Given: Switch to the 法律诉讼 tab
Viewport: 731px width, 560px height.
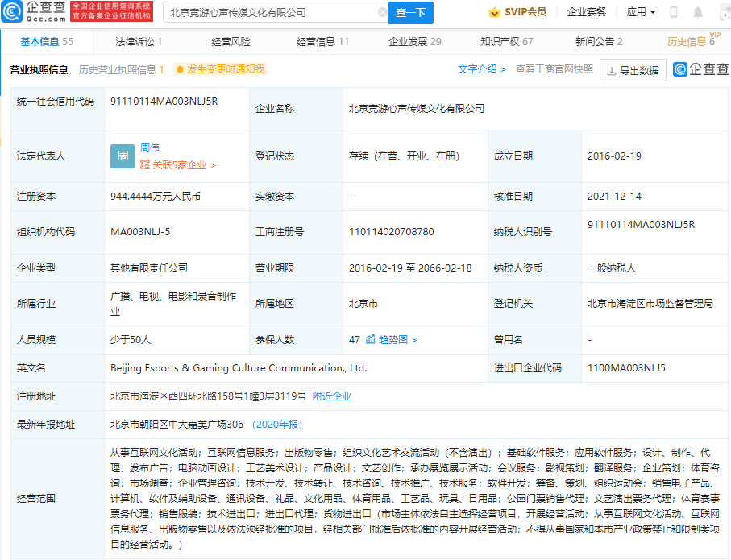Looking at the screenshot, I should [138, 42].
